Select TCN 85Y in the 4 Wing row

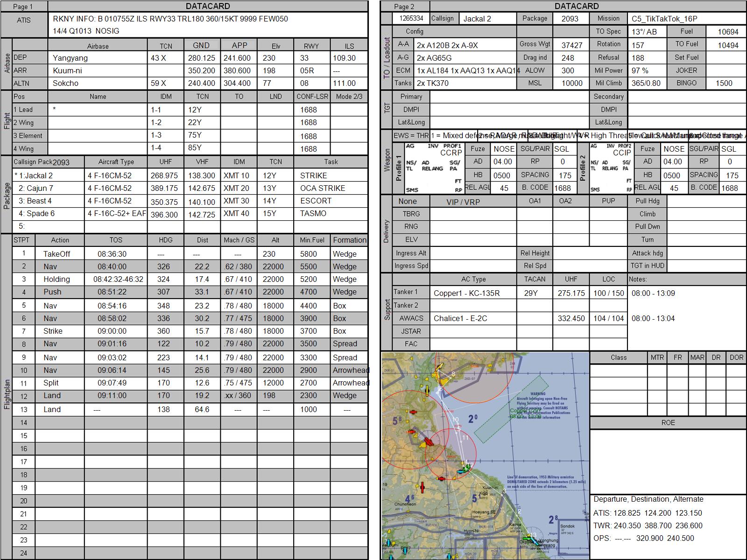tap(195, 147)
